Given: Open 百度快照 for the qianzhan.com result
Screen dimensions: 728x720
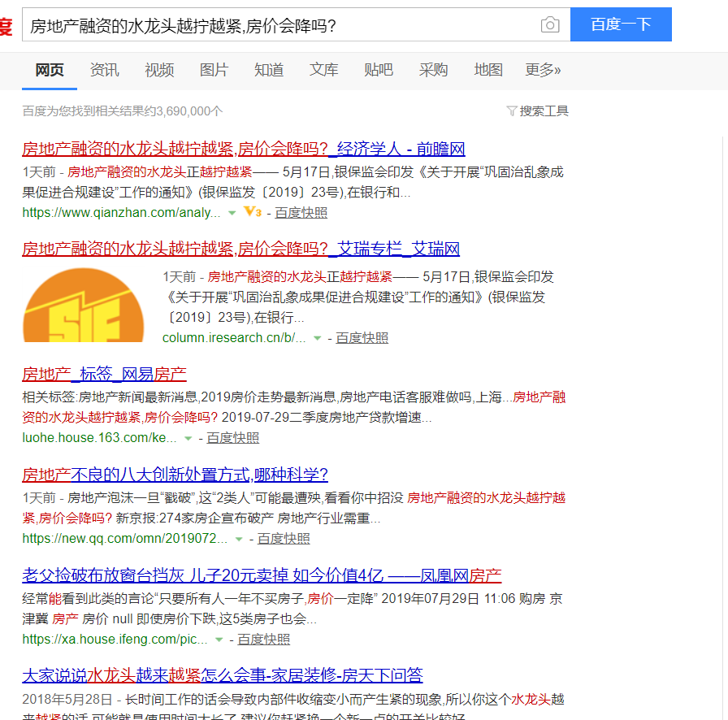Looking at the screenshot, I should (301, 213).
